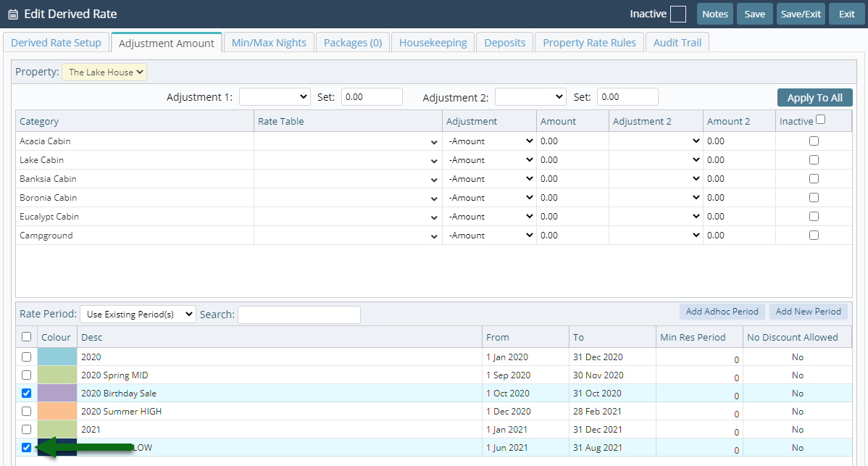The width and height of the screenshot is (868, 466).
Task: Open Adjustment 2 dropdown for Lake Cabin
Action: [x=656, y=160]
